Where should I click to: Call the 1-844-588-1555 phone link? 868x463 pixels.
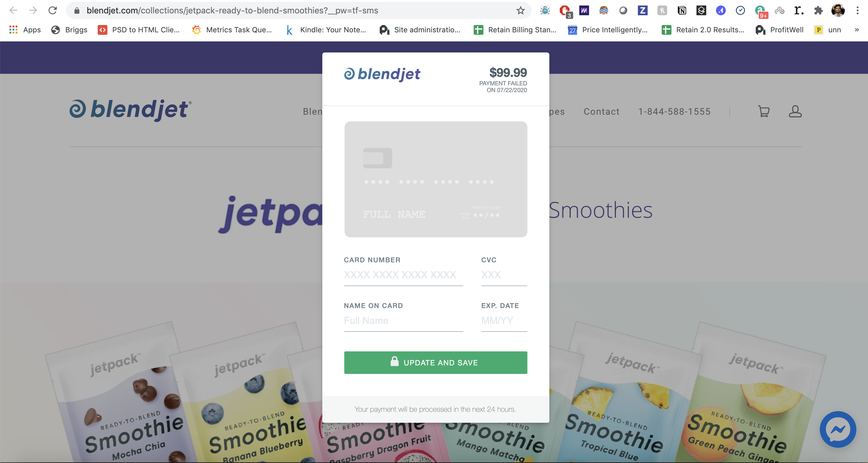(x=675, y=111)
